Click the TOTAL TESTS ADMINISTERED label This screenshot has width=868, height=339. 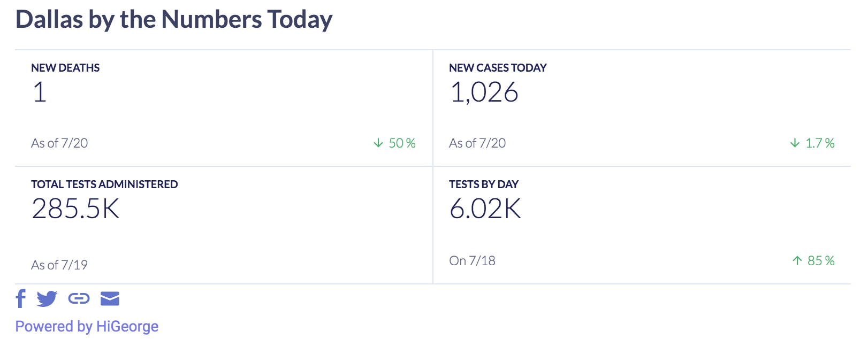104,184
